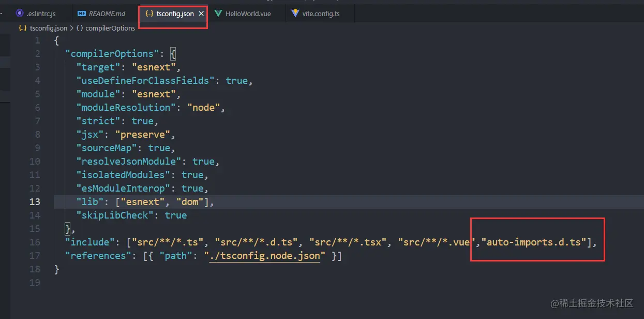
Task: Click the "strict" key
Action: 98,121
